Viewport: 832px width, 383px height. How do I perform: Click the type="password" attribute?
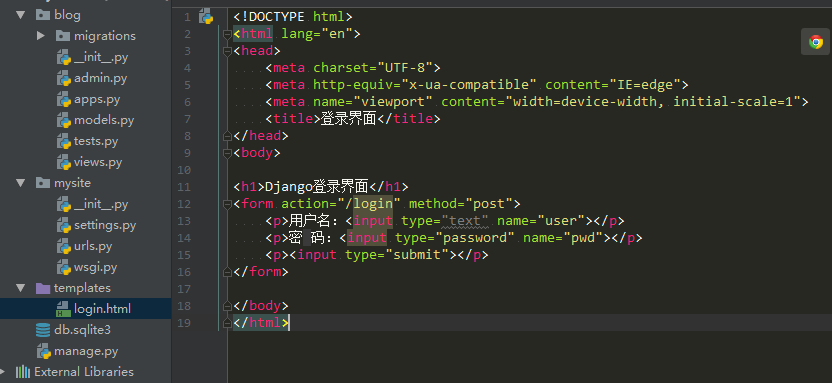click(x=455, y=238)
